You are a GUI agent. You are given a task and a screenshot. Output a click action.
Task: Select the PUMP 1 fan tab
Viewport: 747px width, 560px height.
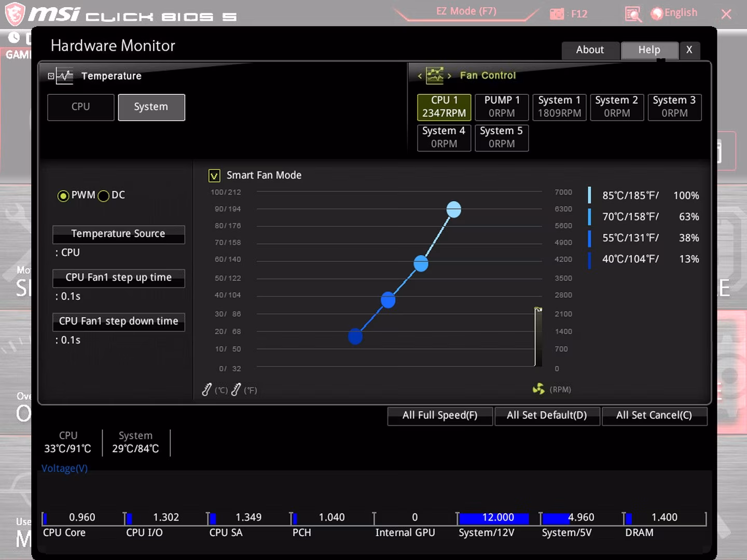pos(502,107)
